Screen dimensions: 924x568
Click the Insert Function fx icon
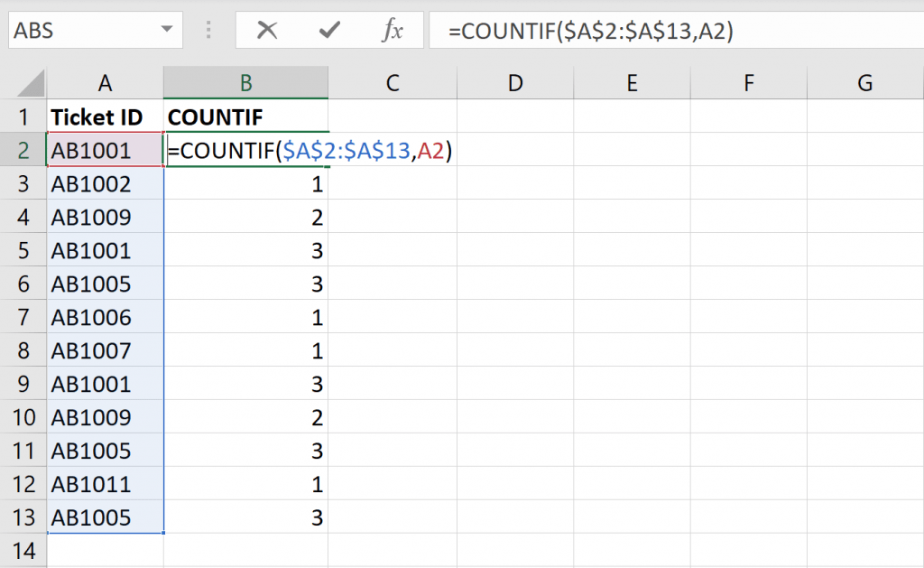(x=392, y=29)
